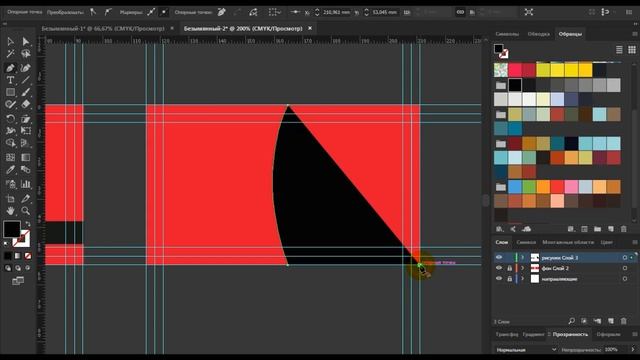Unlock the 'фон Слой 2' layer
Image resolution: width=640 pixels, height=360 pixels.
click(509, 268)
